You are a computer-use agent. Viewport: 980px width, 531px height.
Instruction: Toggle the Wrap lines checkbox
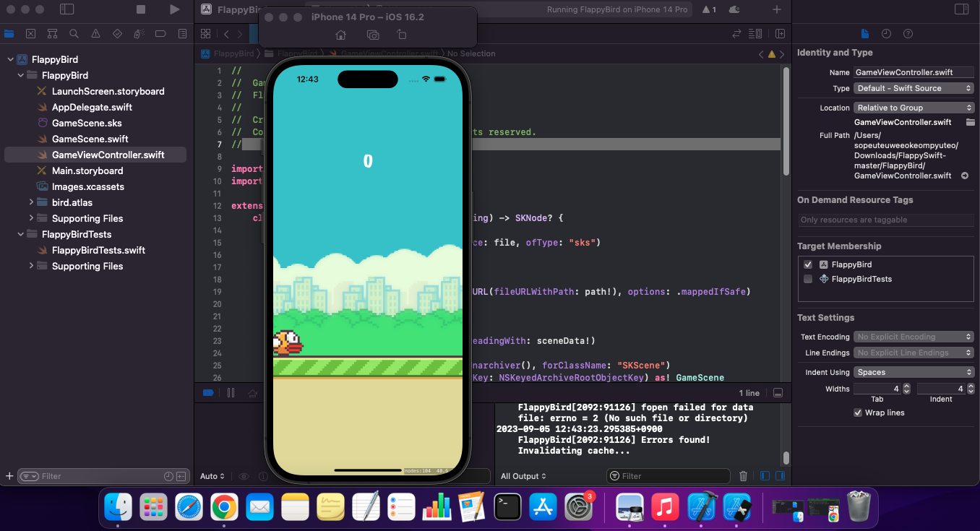tap(858, 413)
